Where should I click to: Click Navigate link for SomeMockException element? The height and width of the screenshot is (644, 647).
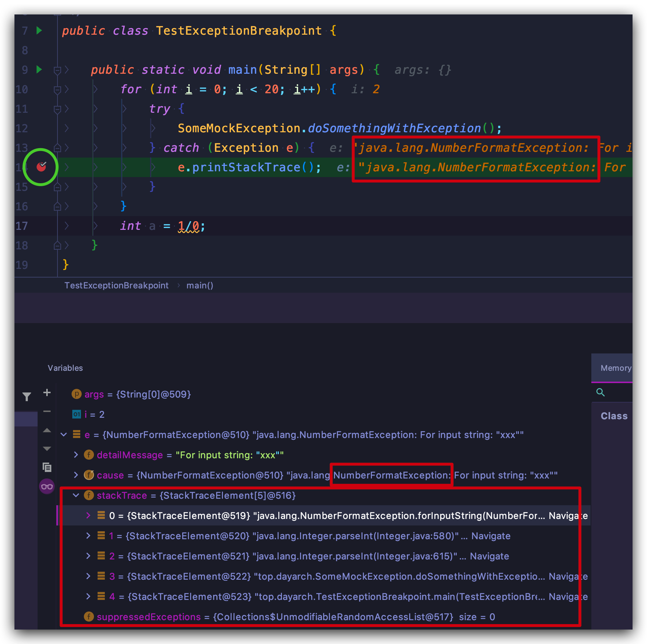click(x=568, y=576)
